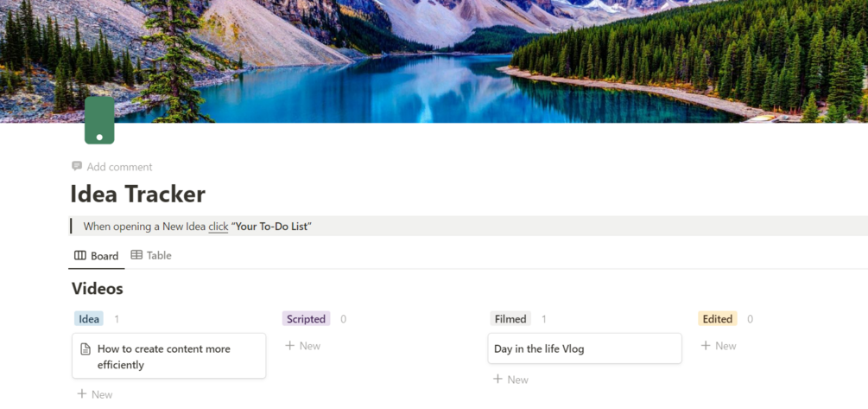The image size is (868, 409).
Task: Click the plus icon under the Edited column
Action: [x=706, y=345]
